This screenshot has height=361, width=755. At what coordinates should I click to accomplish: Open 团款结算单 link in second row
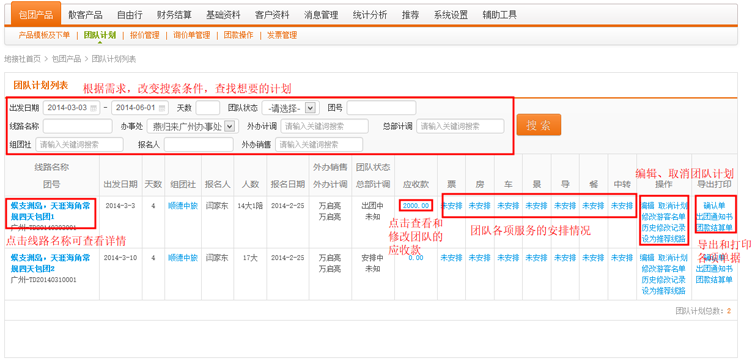click(714, 280)
